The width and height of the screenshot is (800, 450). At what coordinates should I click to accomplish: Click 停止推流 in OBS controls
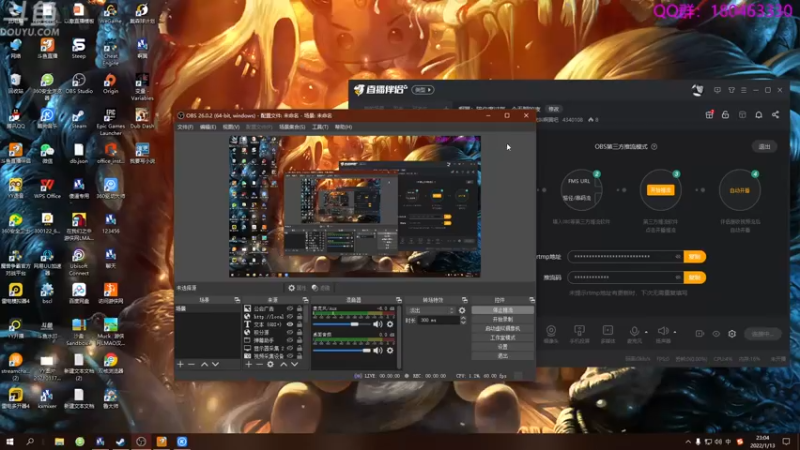[x=503, y=310]
